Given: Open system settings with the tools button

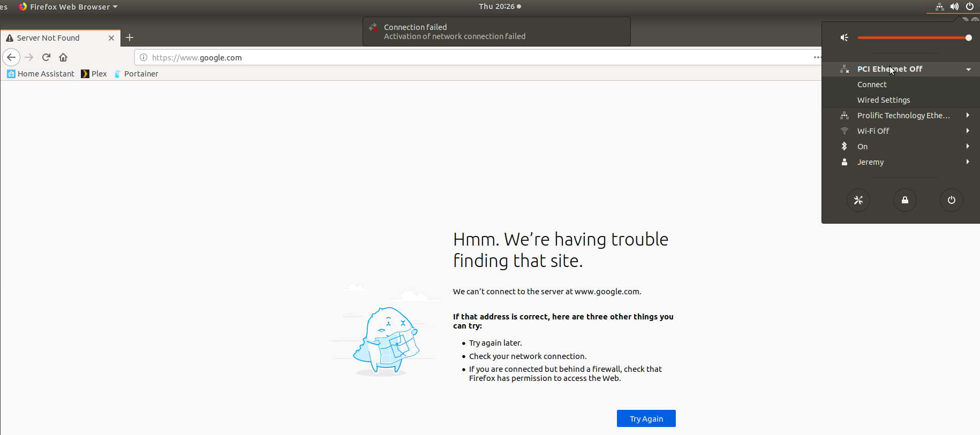Looking at the screenshot, I should click(x=858, y=200).
